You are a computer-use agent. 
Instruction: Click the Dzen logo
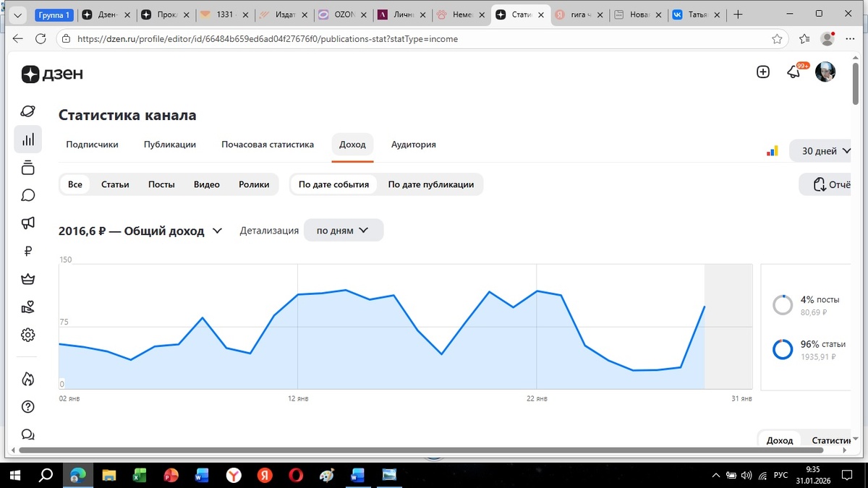52,74
